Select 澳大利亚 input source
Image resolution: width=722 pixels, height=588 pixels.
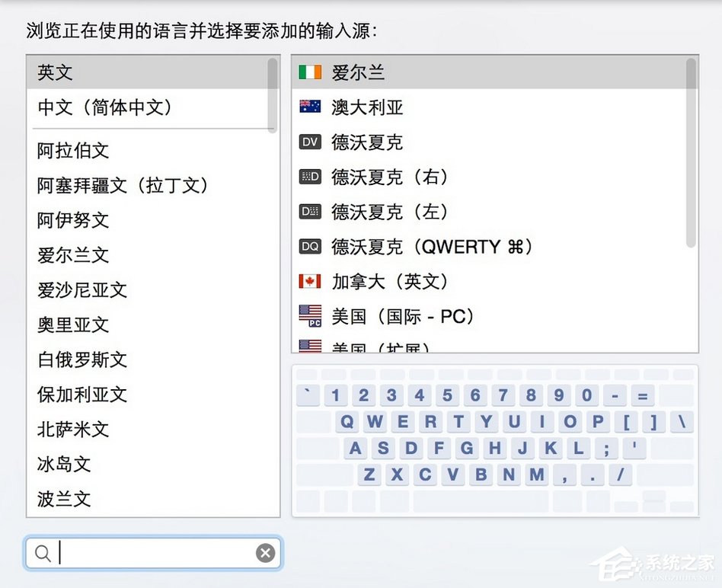tap(366, 107)
